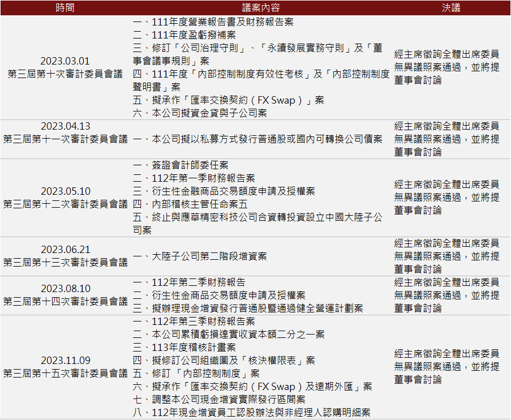
Task: Click the 議案內容 column header
Action: (261, 7)
